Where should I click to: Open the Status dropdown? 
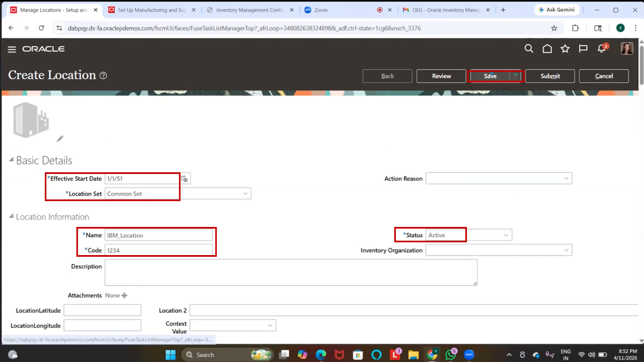pyautogui.click(x=506, y=235)
